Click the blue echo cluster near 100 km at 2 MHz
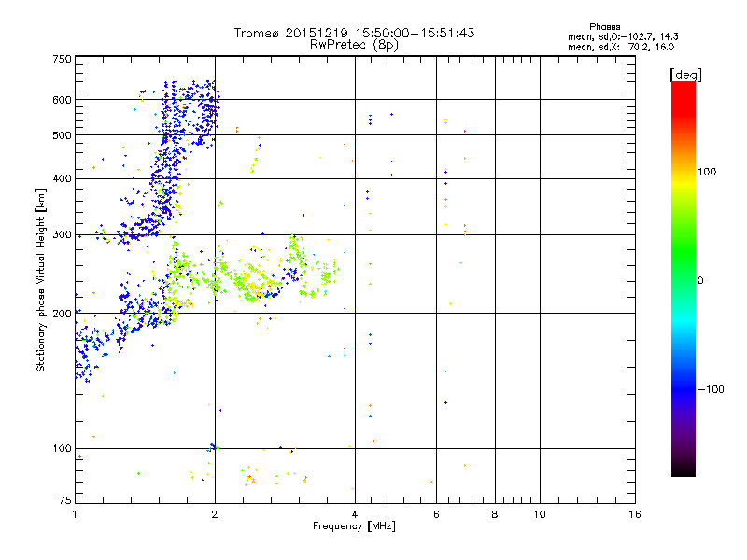 (212, 447)
